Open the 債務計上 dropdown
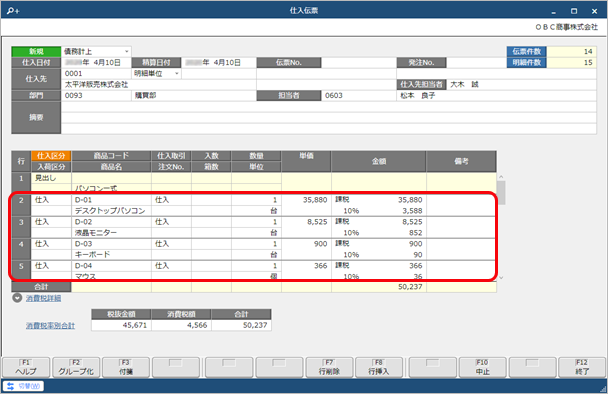This screenshot has height=394, width=608. (126, 52)
